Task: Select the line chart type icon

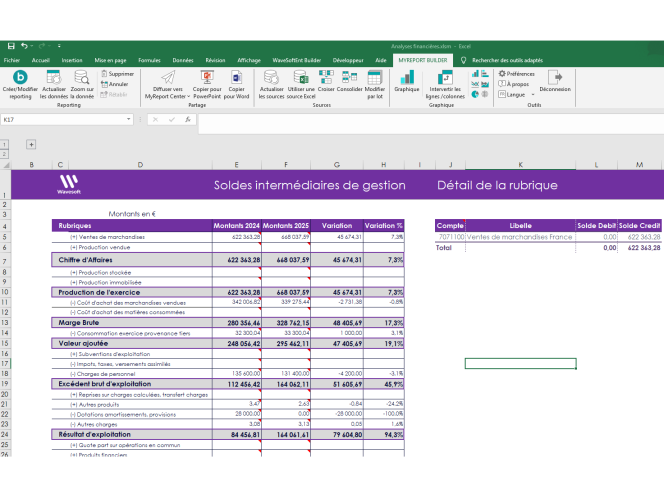Action: tap(476, 84)
